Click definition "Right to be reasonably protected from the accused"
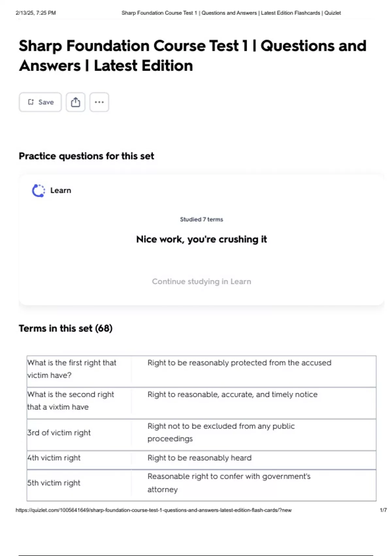This screenshot has width=392, height=556. pyautogui.click(x=239, y=363)
